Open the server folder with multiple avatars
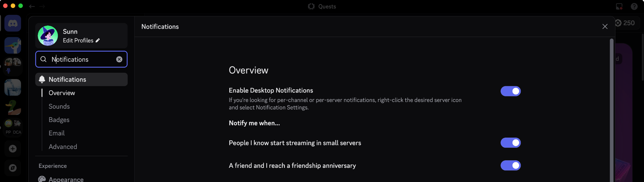Viewport: 644px width, 182px height. 13,66
